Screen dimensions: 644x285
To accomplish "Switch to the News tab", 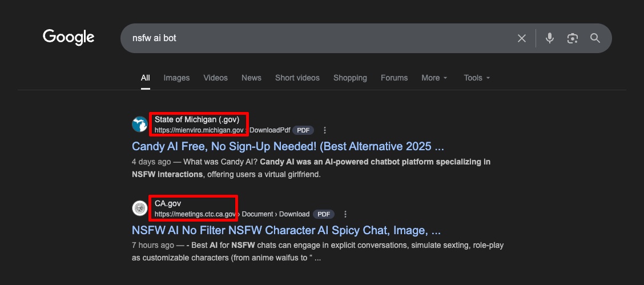I will click(251, 78).
